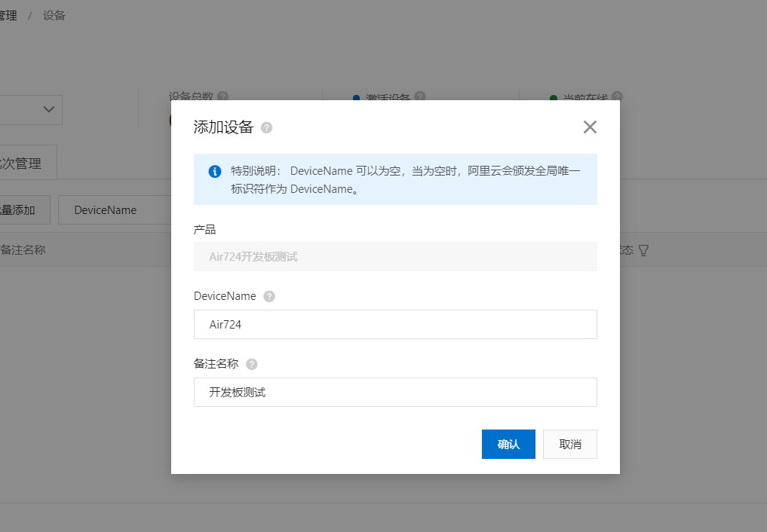Open the 备注名称 help tooltip icon

tap(252, 364)
